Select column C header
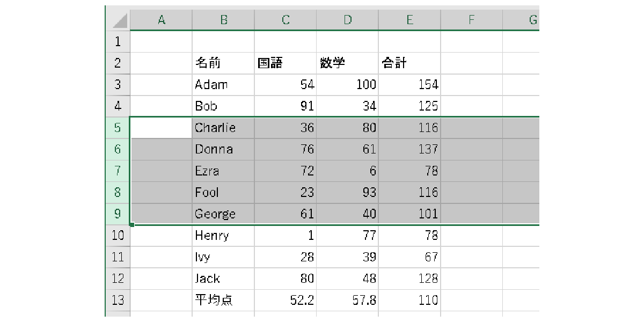Screen dimensions: 644x322 point(286,20)
